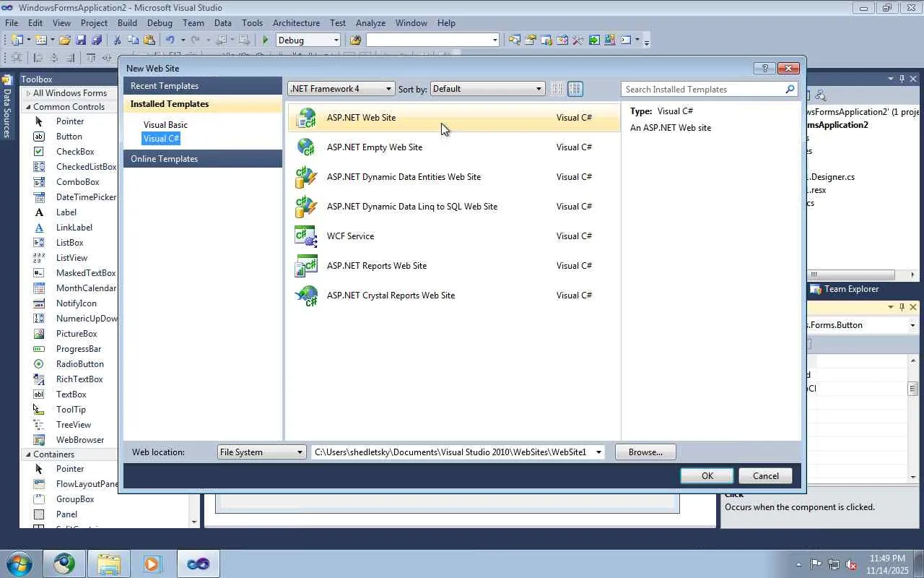Expand the All Windows Forms toolbox group
Screen dimensions: 924x578
pyautogui.click(x=29, y=93)
